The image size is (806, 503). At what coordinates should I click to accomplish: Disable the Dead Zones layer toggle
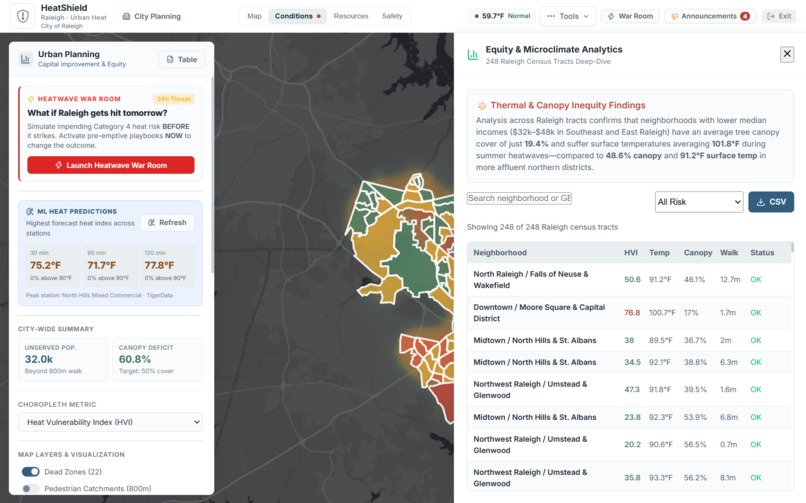coord(30,472)
